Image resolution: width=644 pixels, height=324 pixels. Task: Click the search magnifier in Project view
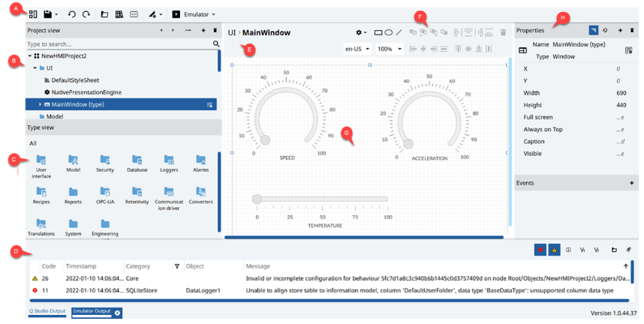point(216,44)
